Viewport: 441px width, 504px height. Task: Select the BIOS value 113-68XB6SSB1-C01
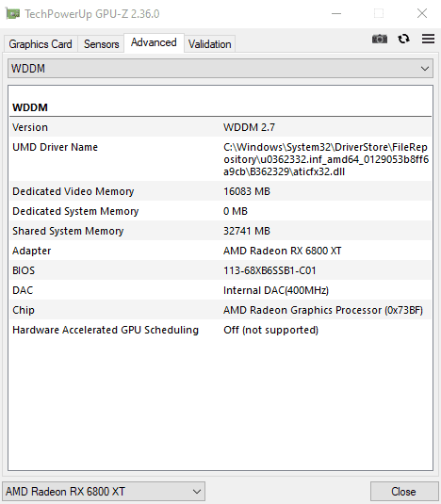(269, 270)
